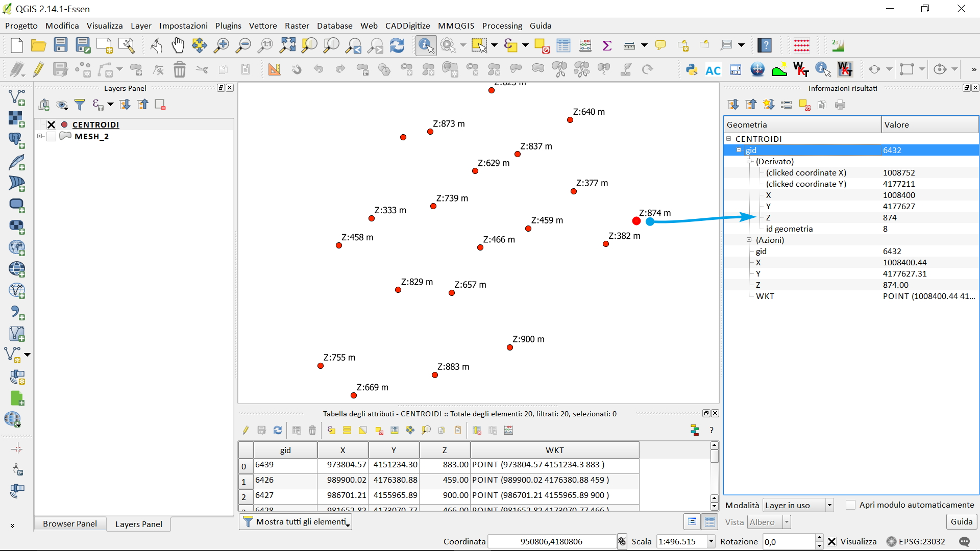This screenshot has width=980, height=551.
Task: Switch to the Browser Panel tab
Action: click(x=70, y=523)
